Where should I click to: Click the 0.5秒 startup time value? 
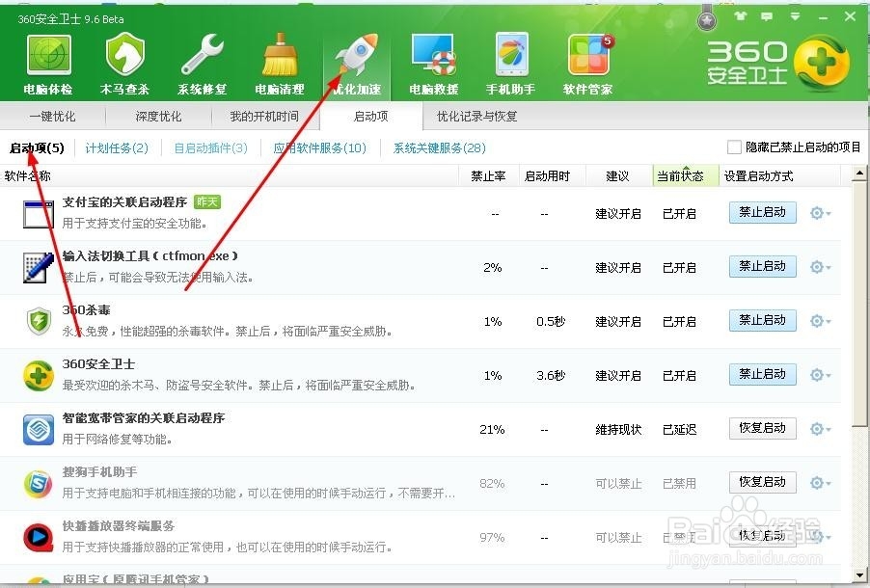(x=551, y=322)
